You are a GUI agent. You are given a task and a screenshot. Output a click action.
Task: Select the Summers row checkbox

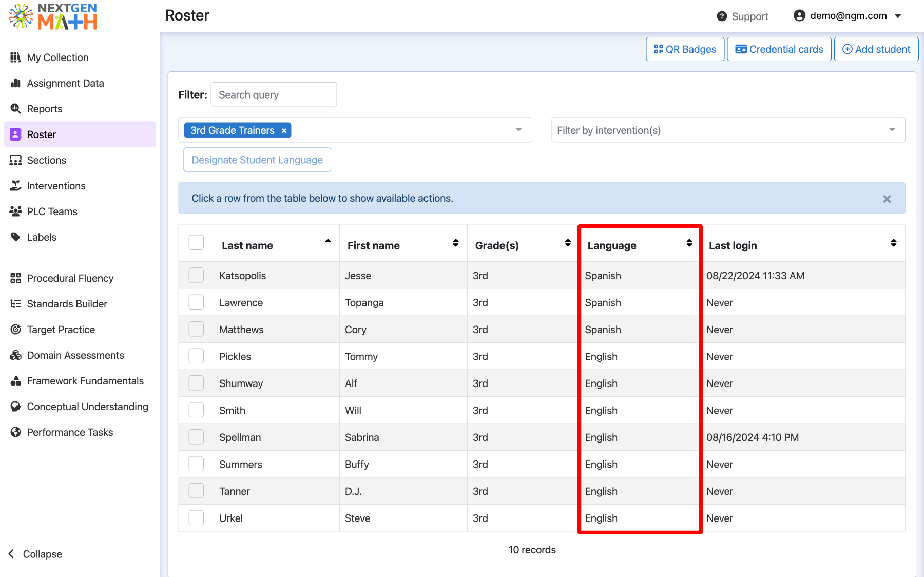196,464
